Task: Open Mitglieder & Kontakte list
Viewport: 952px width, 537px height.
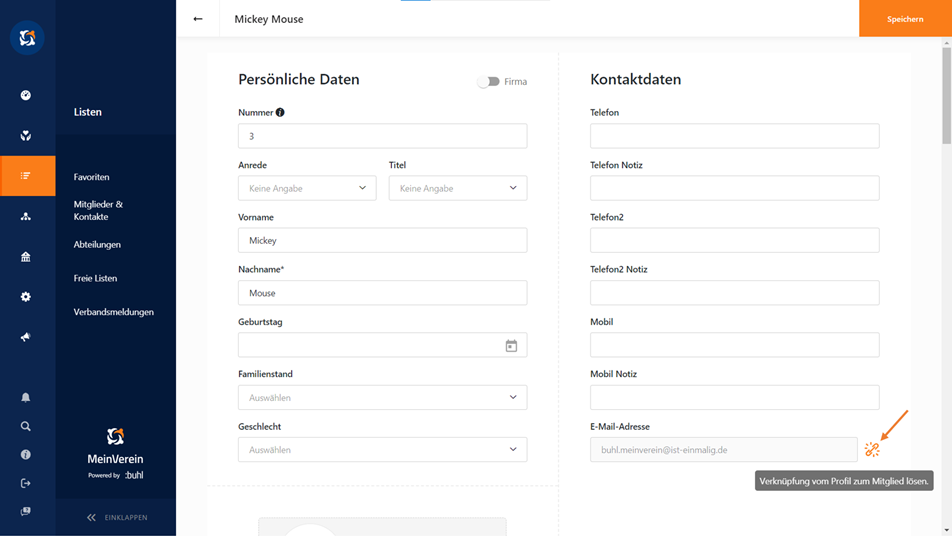Action: pos(98,210)
